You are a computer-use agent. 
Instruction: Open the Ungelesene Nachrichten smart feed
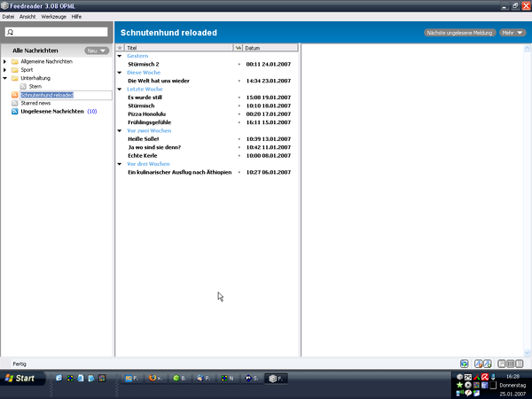pyautogui.click(x=51, y=112)
